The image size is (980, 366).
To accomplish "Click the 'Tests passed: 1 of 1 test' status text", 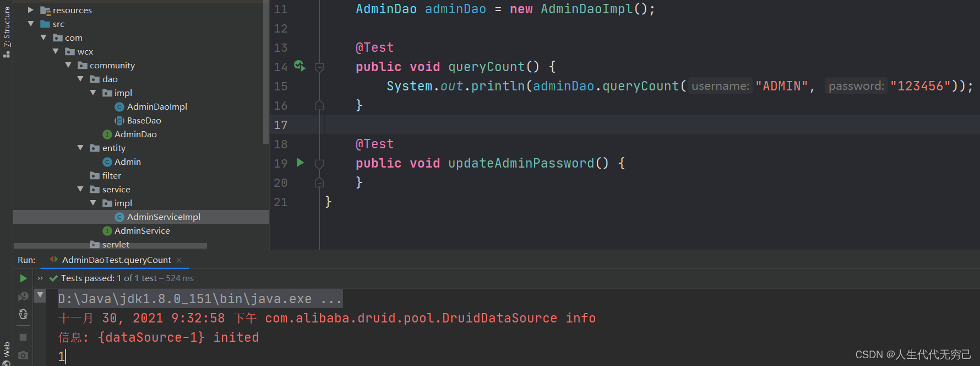I will 109,278.
